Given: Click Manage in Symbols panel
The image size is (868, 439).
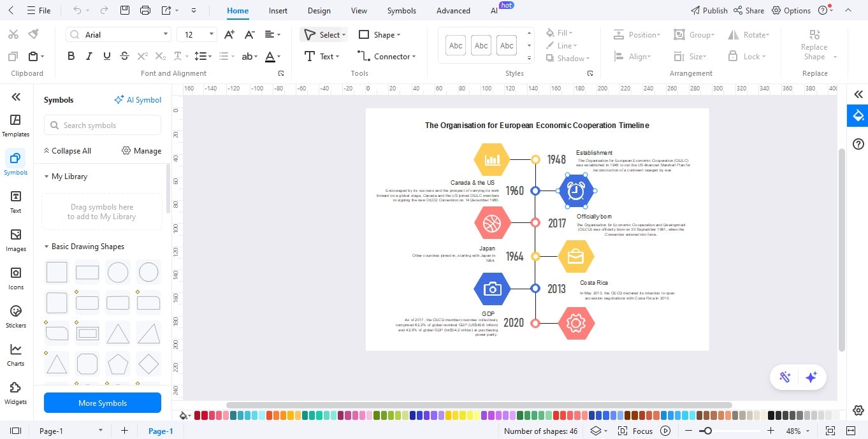Looking at the screenshot, I should tap(141, 150).
